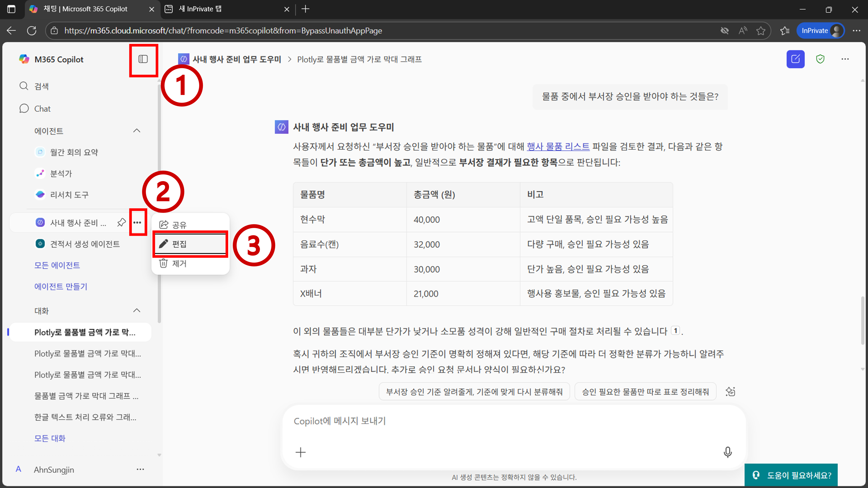Viewport: 868px width, 488px height.
Task: Click 승인 필요한 물품만 따로 표로 정리해줘 suggestion
Action: pyautogui.click(x=645, y=392)
